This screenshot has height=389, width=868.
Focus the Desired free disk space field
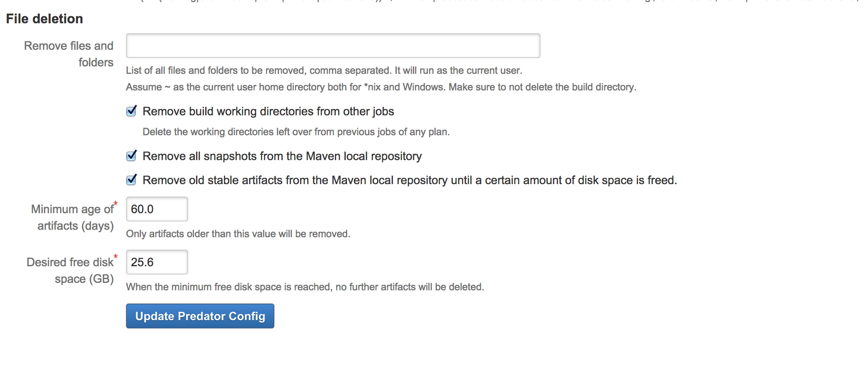pos(157,262)
